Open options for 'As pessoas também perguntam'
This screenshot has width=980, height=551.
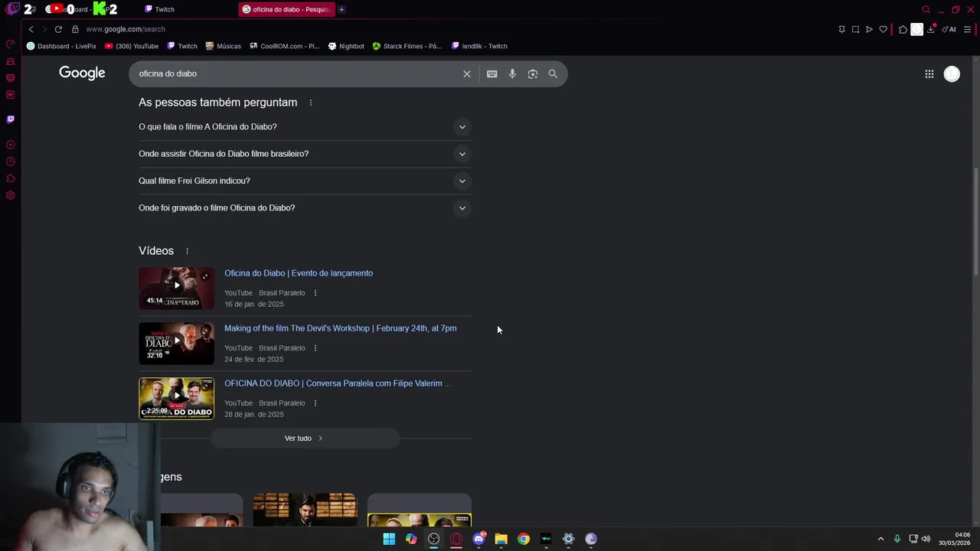[310, 103]
